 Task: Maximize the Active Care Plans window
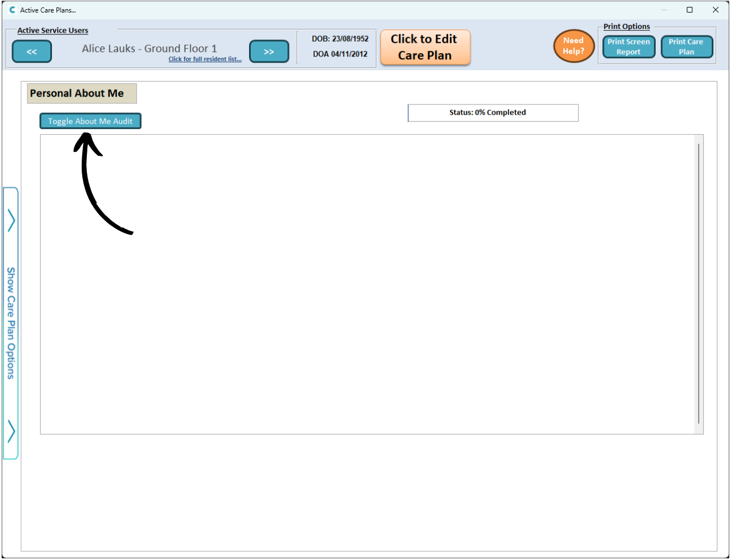pyautogui.click(x=689, y=10)
